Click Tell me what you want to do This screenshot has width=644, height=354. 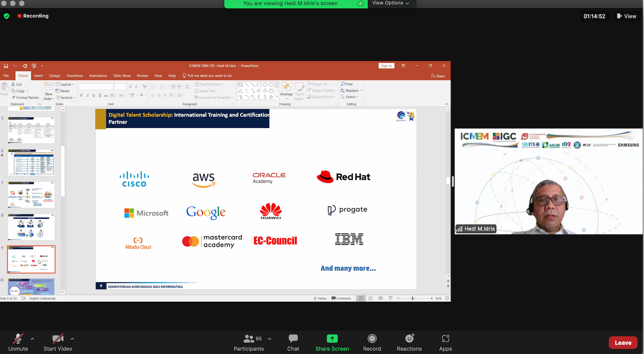click(x=207, y=76)
